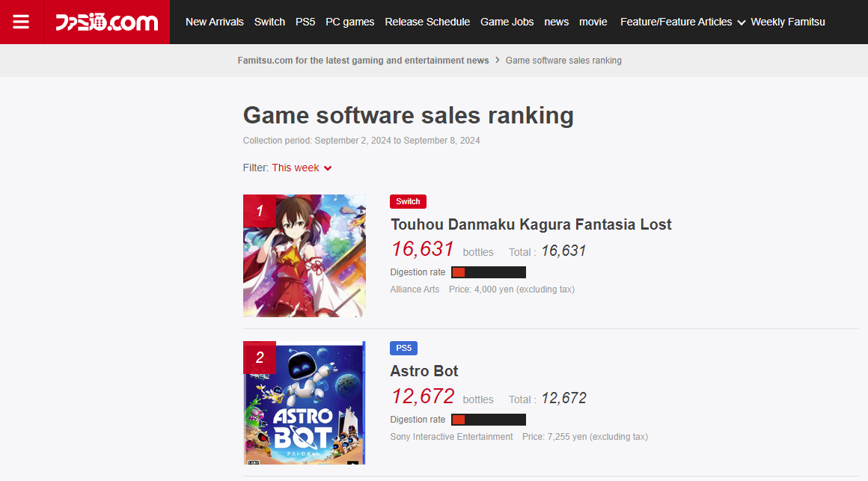Select PC games in the navigation bar
The height and width of the screenshot is (481, 868).
pos(350,22)
